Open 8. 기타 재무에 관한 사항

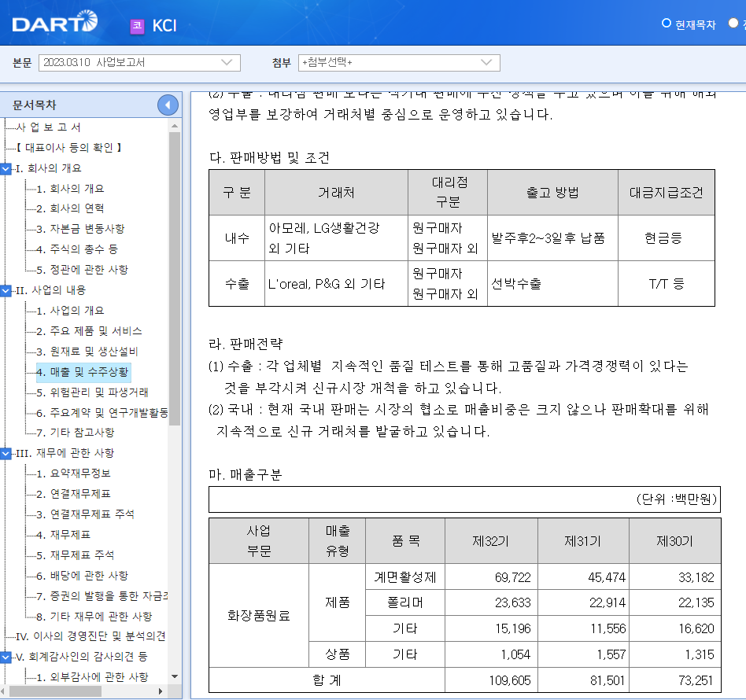tap(94, 617)
